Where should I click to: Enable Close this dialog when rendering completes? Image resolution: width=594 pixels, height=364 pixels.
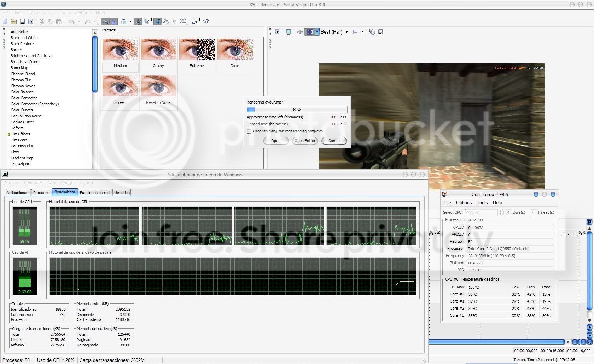coord(249,131)
